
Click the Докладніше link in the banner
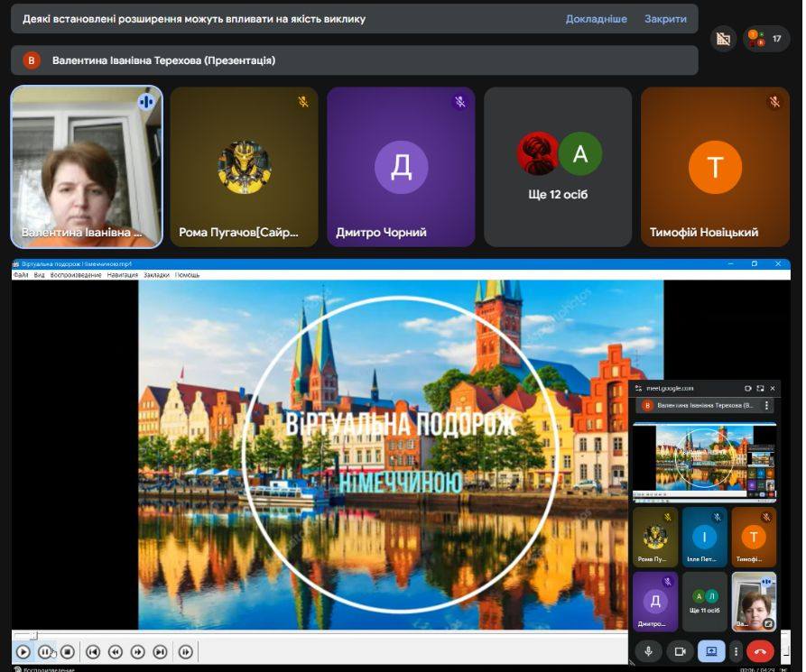click(597, 19)
